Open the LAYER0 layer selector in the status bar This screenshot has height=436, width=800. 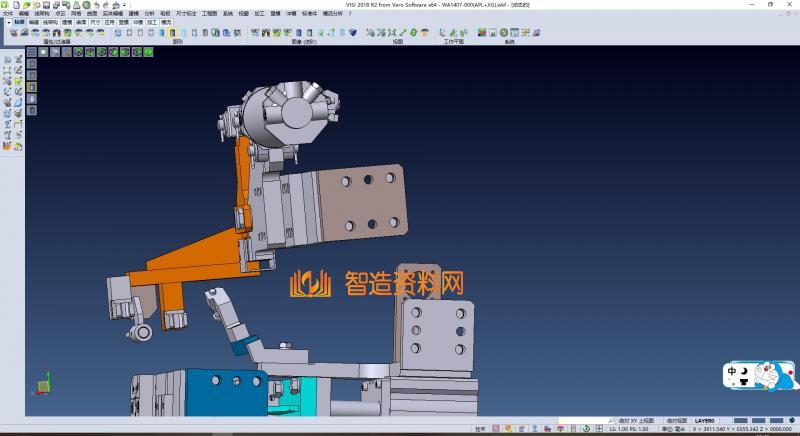point(705,420)
